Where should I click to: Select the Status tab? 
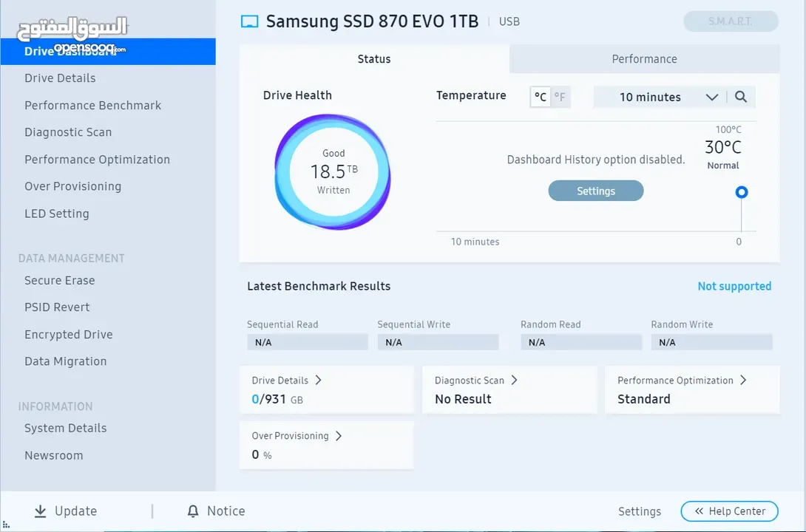(374, 59)
